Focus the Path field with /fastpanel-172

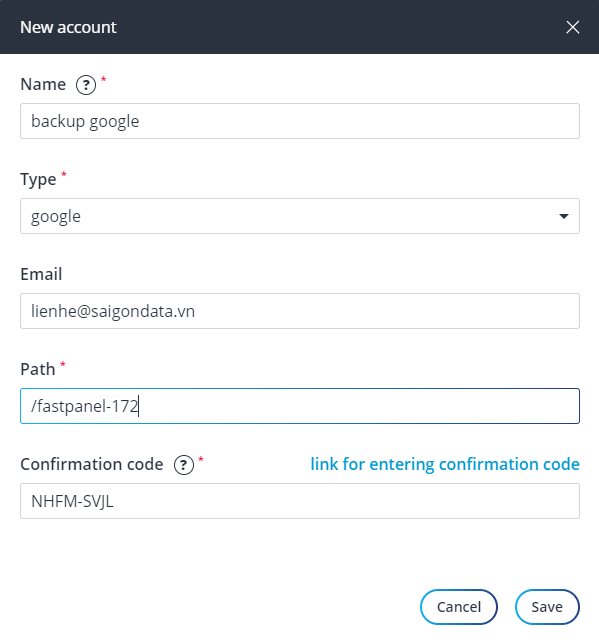(300, 406)
